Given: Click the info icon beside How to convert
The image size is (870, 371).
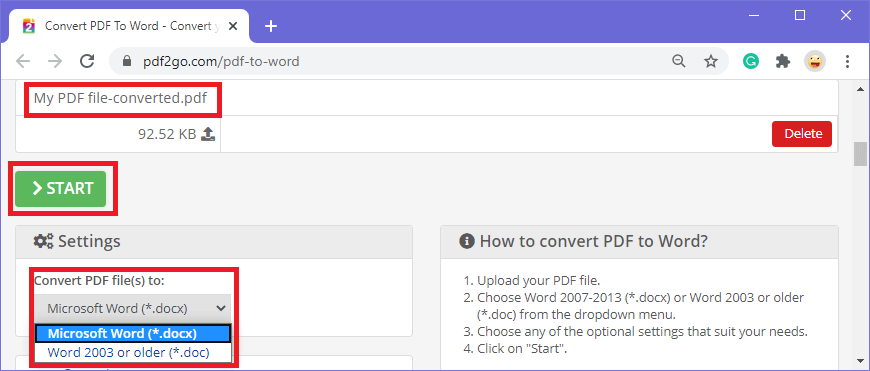Looking at the screenshot, I should click(x=467, y=241).
